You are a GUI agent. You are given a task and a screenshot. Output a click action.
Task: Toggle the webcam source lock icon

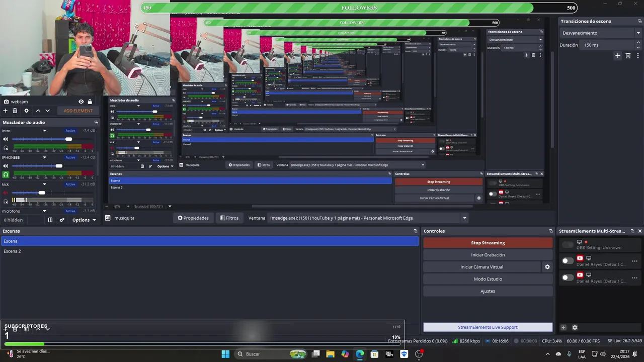(90, 102)
